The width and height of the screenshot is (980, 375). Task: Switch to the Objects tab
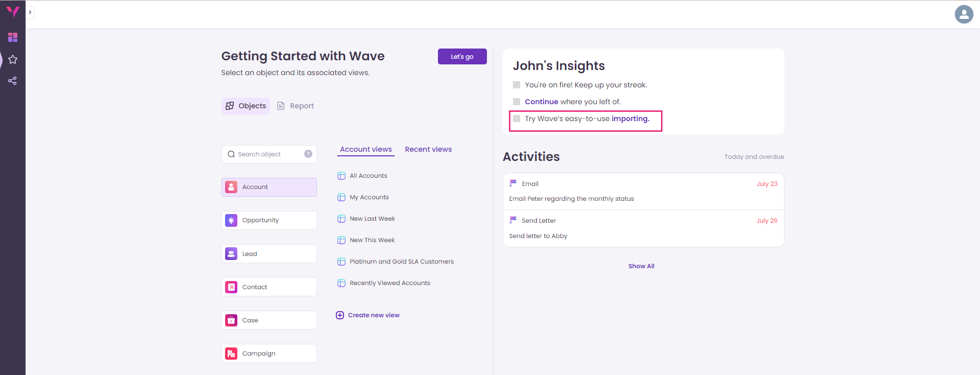[246, 106]
